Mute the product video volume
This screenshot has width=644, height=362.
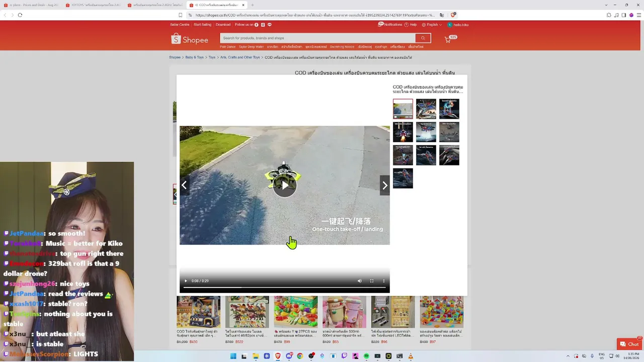[359, 281]
